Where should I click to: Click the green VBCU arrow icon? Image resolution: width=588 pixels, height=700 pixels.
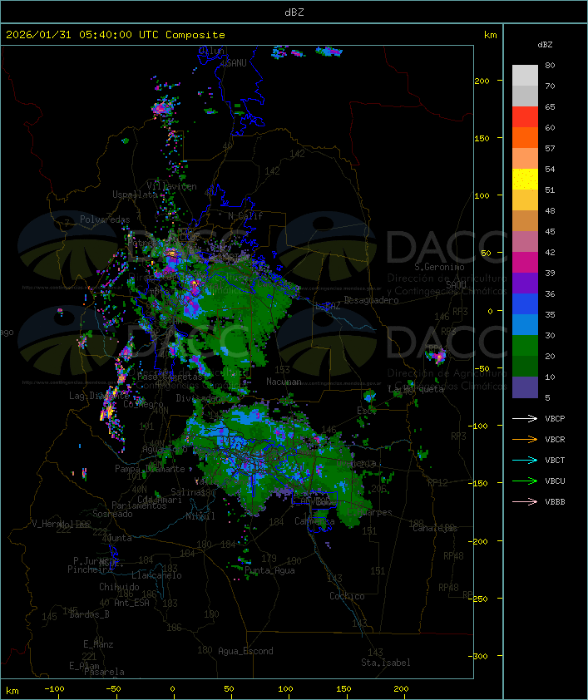coord(525,481)
